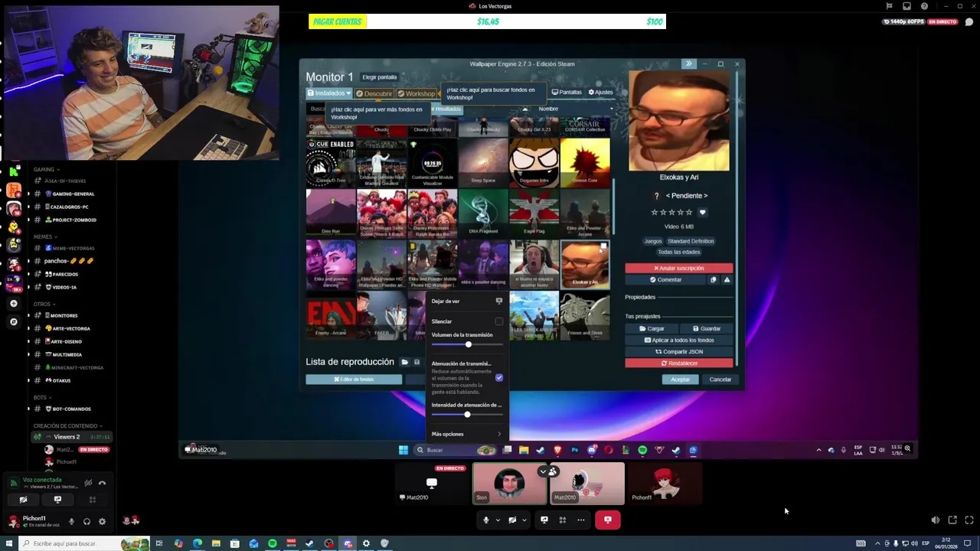
Task: Click Cancelar button
Action: click(720, 380)
